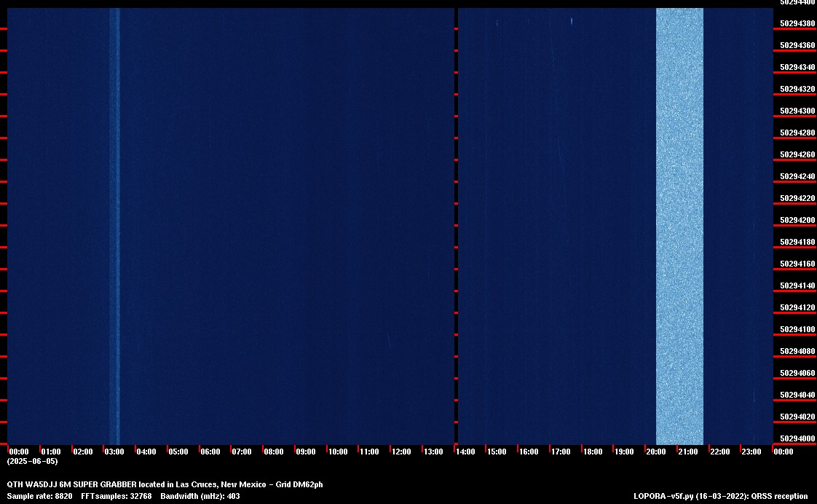The image size is (817, 504).
Task: Click the 23:00 time axis label
Action: [x=751, y=452]
